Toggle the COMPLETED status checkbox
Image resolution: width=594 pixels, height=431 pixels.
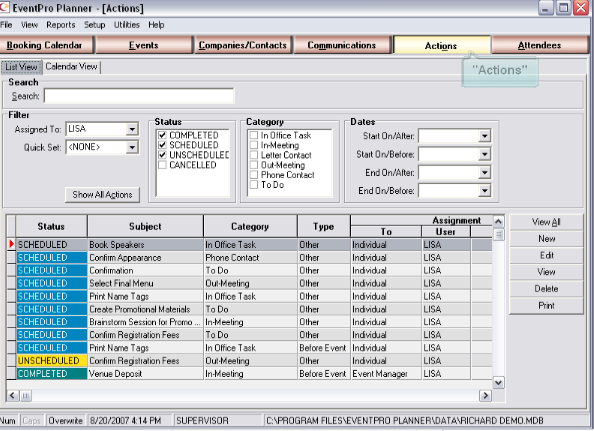coord(163,135)
